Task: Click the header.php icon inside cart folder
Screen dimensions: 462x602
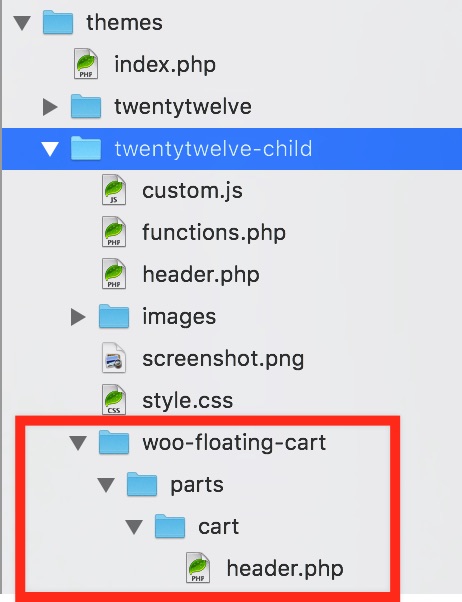Action: click(198, 568)
